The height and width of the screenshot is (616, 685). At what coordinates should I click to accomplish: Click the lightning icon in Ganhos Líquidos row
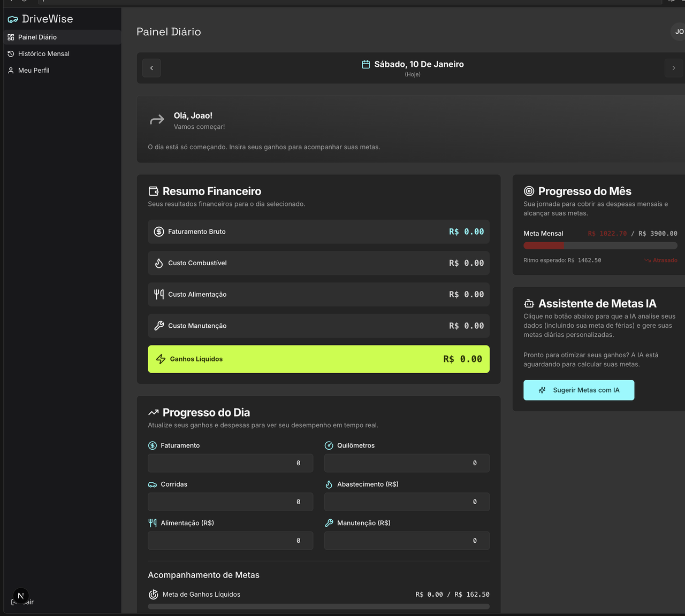(x=161, y=359)
